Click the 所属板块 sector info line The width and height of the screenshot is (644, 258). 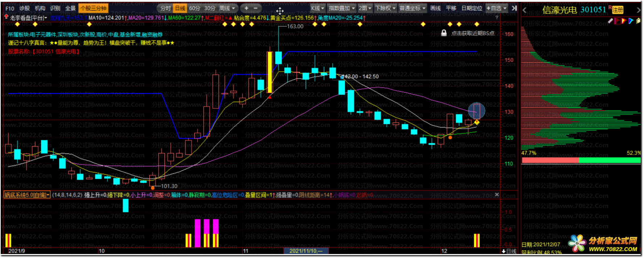[x=85, y=35]
